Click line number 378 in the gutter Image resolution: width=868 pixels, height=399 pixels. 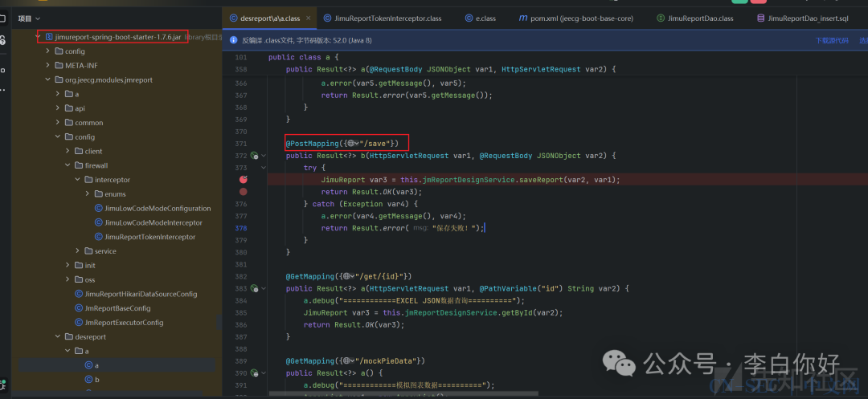click(240, 228)
